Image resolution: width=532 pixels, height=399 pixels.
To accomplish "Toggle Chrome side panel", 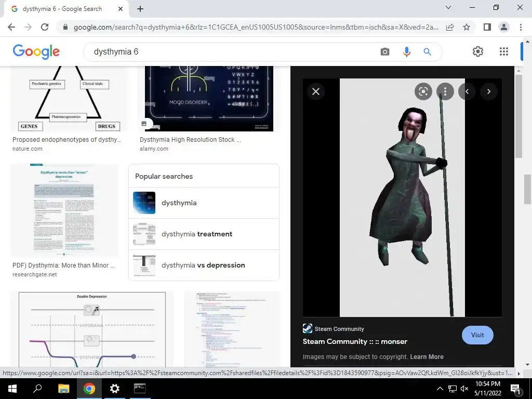I will 487,27.
